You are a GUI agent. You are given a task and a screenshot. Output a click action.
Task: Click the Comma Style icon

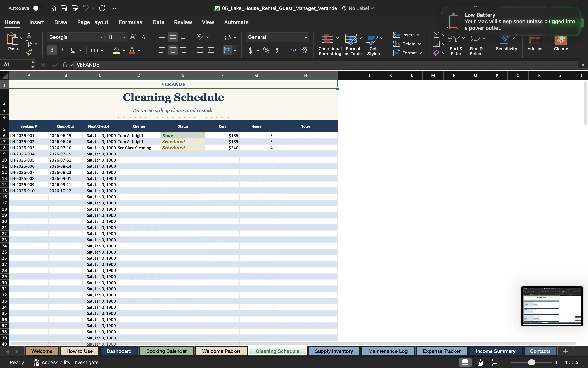pos(277,50)
